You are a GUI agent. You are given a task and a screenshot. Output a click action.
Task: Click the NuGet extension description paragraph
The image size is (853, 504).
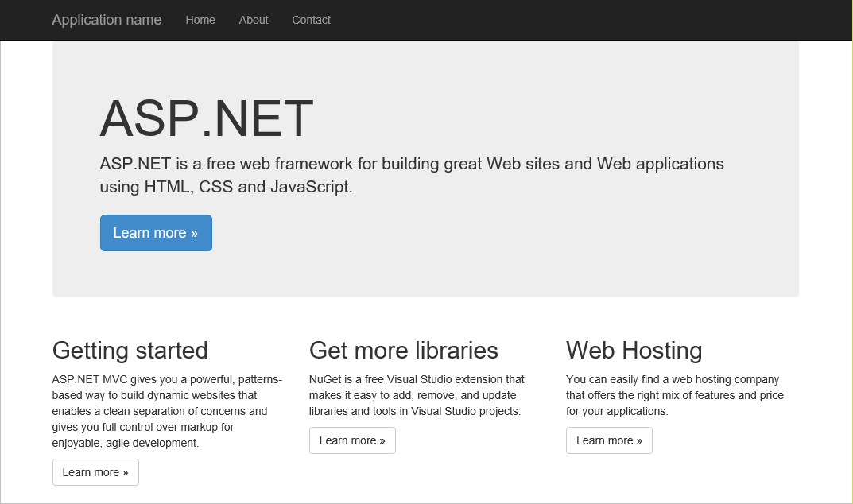pos(416,395)
